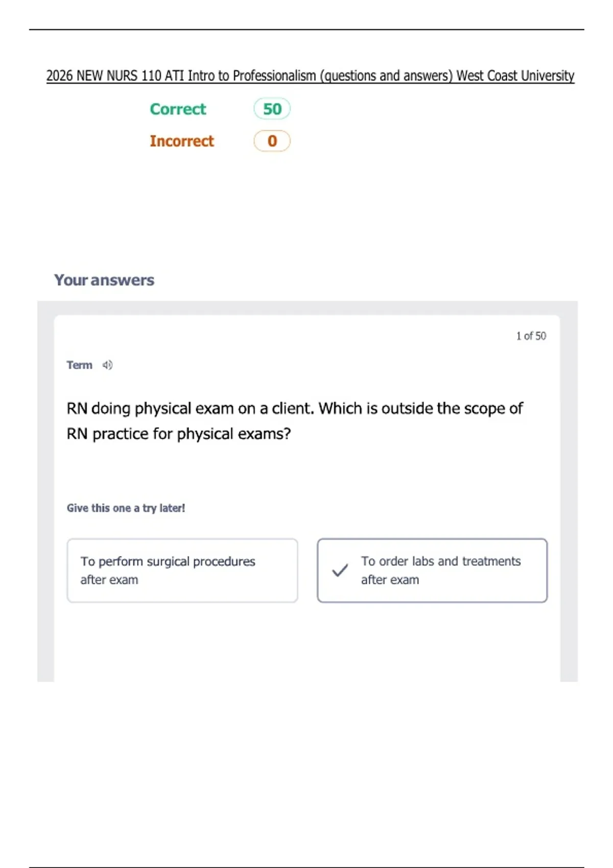Play the term audio speaker icon
The image size is (613, 868).
pyautogui.click(x=107, y=365)
